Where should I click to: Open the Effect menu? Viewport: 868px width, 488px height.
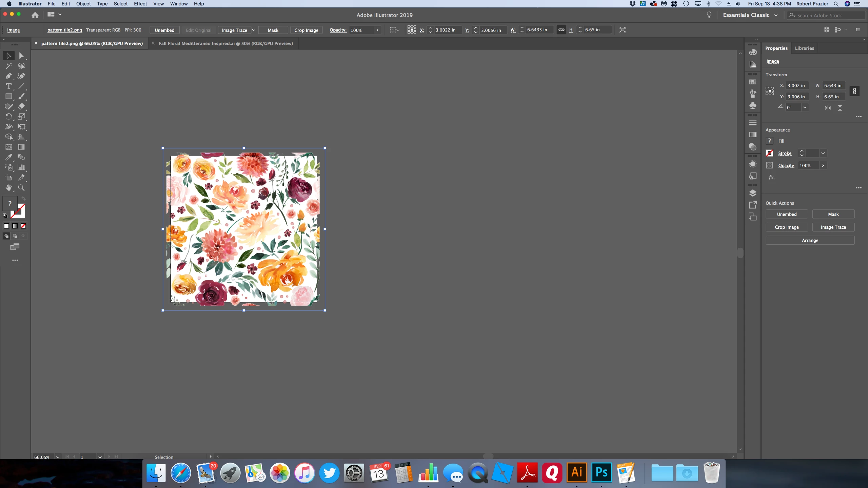click(x=140, y=4)
